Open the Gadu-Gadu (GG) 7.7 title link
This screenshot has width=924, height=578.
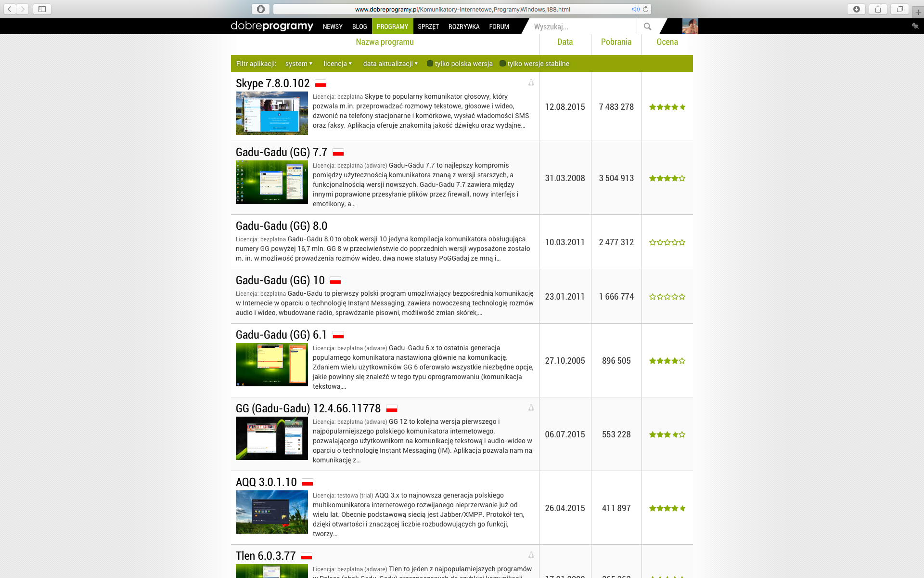(x=282, y=152)
